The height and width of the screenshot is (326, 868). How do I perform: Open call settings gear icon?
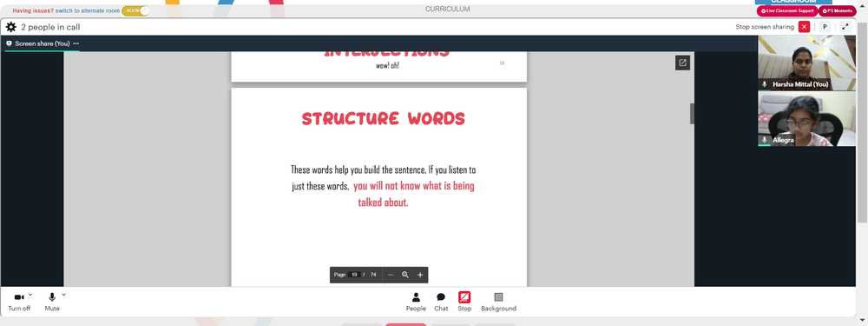pos(10,27)
